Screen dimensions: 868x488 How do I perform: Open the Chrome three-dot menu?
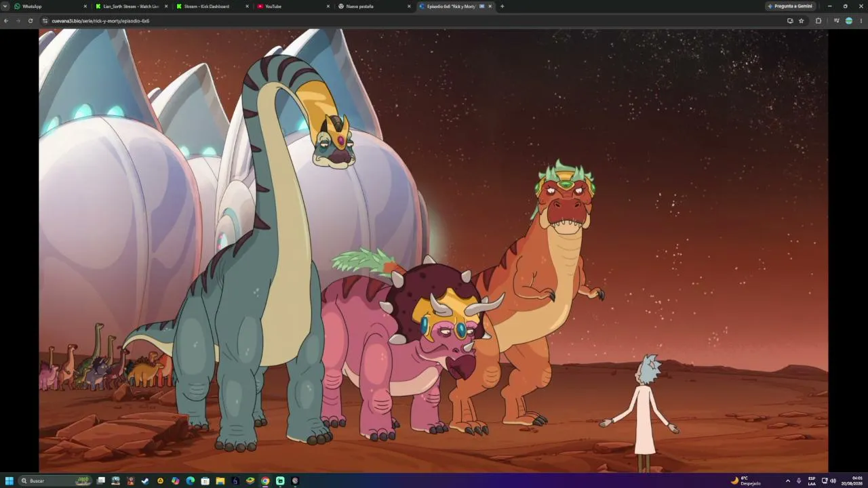pyautogui.click(x=861, y=21)
